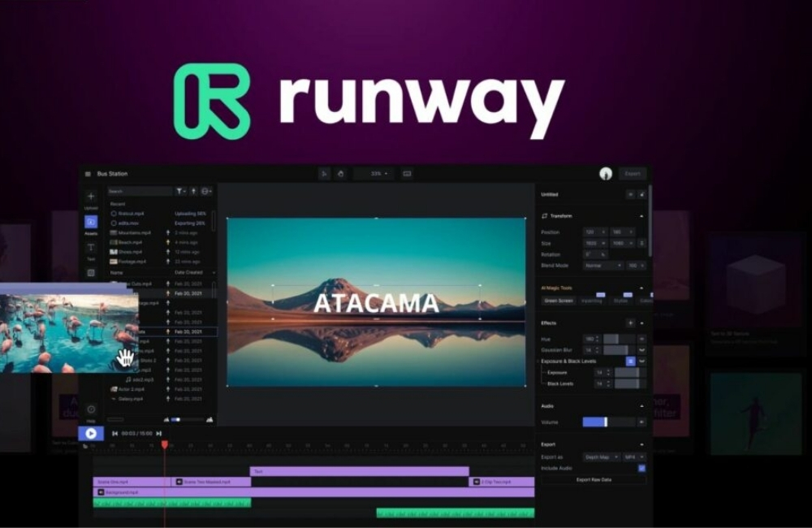Viewport: 812px width, 528px height.
Task: Toggle the Exposure & Black Levels blue button
Action: 630,361
